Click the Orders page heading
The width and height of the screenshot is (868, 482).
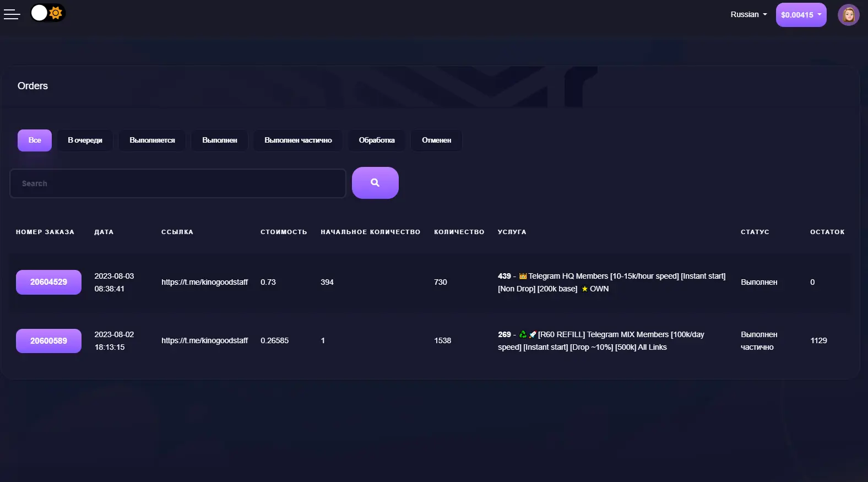pyautogui.click(x=32, y=86)
